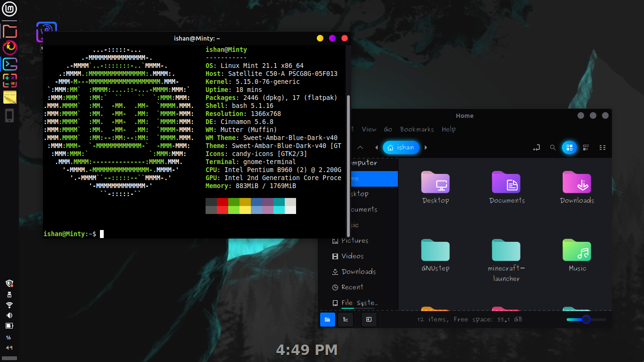
Task: Click the 'OS: Linux Mint 21.1' line
Action: point(255,66)
